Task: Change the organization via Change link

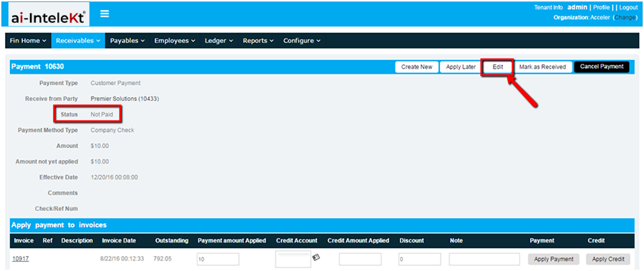Action: pos(625,18)
